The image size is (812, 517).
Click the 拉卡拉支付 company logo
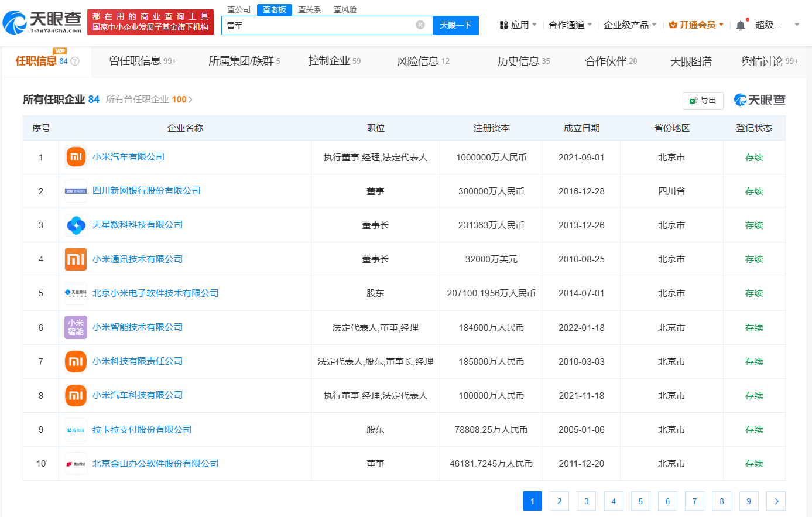(x=76, y=430)
